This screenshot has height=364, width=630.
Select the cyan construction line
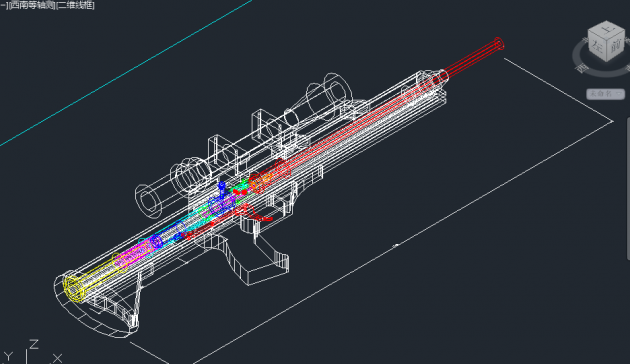[x=125, y=73]
